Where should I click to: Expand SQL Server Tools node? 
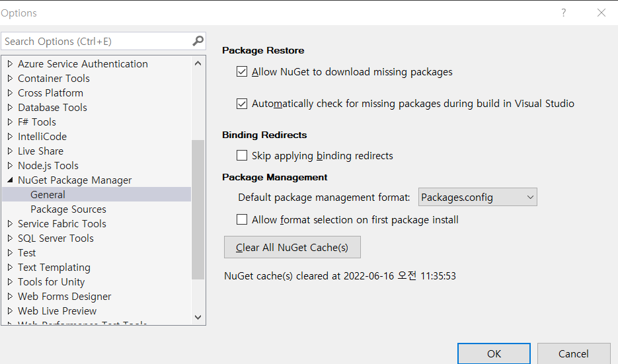[x=11, y=238]
